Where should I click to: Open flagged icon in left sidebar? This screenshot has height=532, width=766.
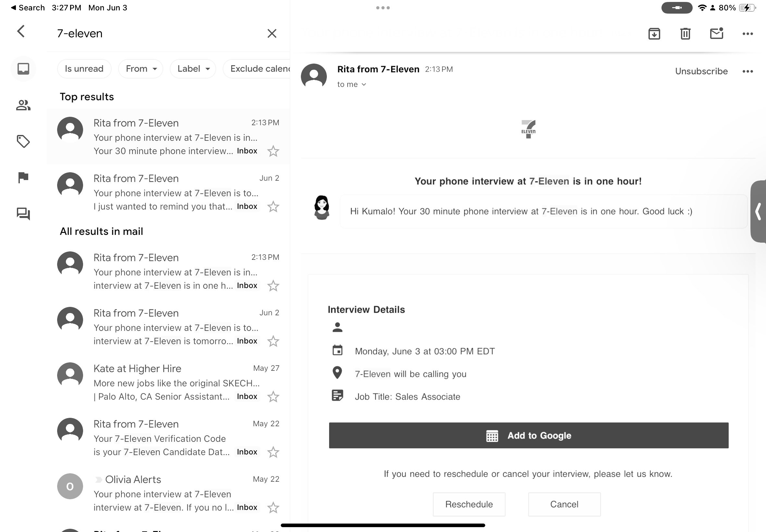point(23,177)
